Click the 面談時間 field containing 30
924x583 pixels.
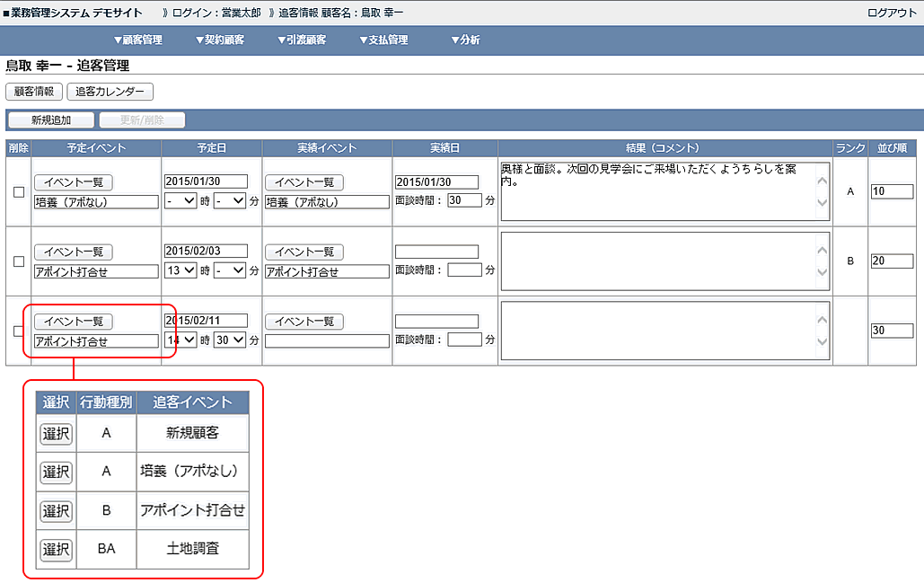[464, 200]
